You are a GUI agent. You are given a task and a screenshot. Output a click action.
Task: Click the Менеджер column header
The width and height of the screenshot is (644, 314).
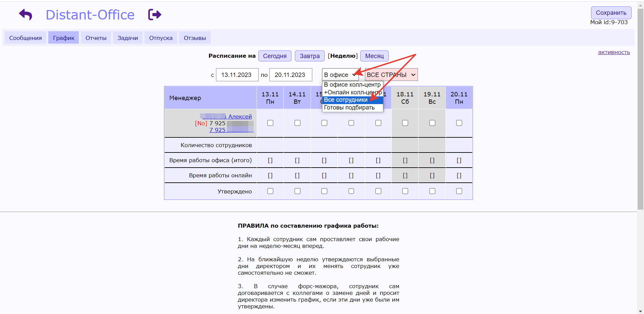point(211,98)
